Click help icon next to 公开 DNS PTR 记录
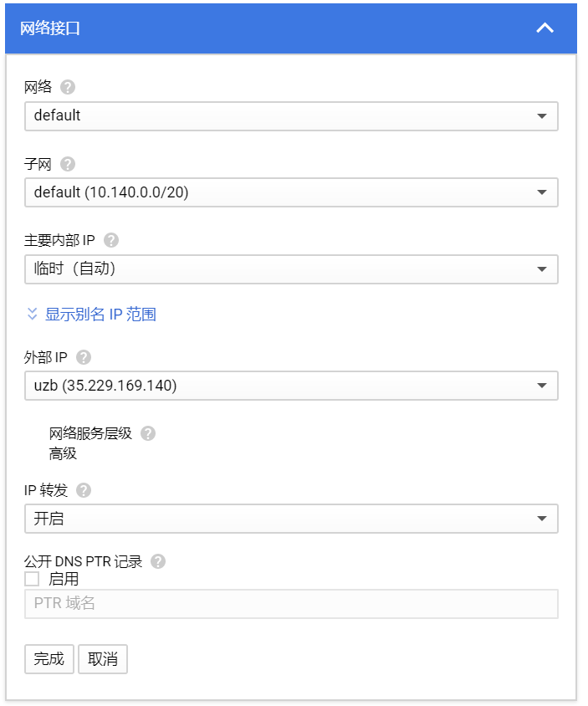Viewport: 588px width, 706px height. click(158, 561)
